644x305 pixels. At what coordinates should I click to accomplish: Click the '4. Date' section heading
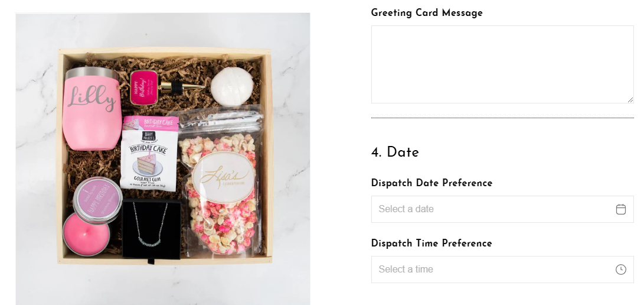[x=395, y=152]
